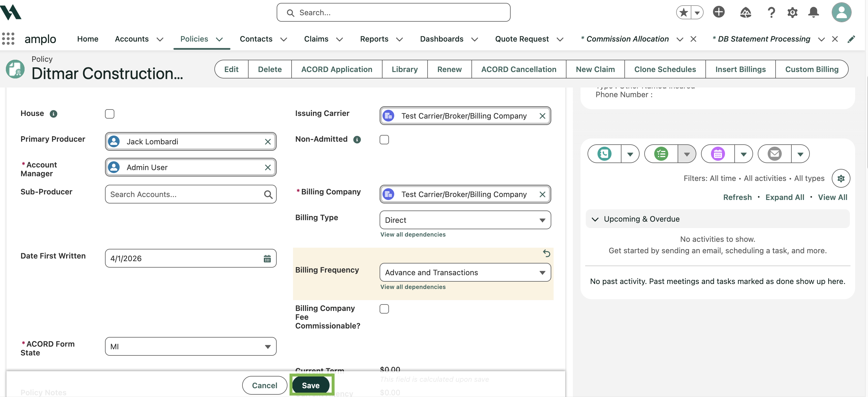Click the edit navigation pencil icon
The image size is (868, 397).
[851, 39]
